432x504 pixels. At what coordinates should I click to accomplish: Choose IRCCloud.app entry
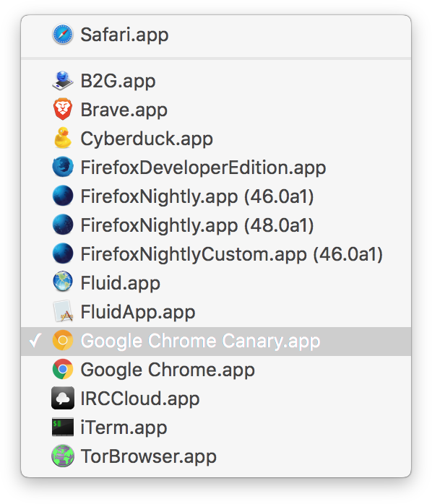point(216,399)
